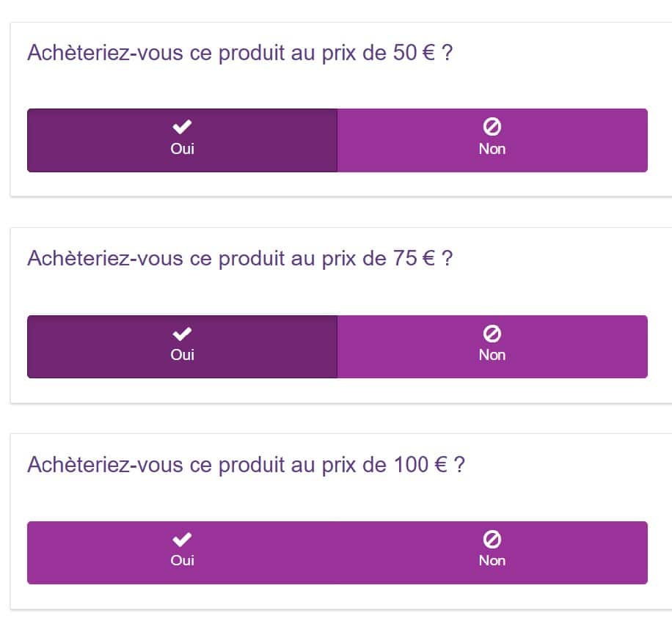This screenshot has width=672, height=632.
Task: Click the 50 € question title text
Action: 239,54
